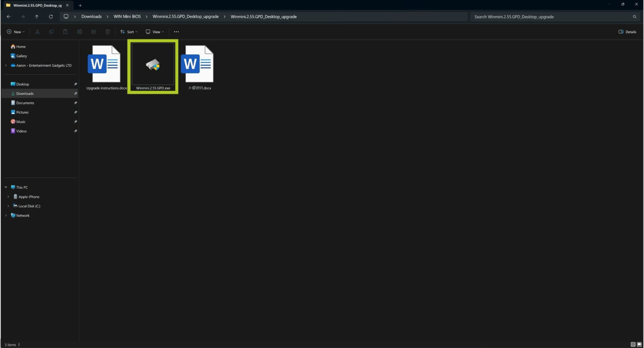644x348 pixels.
Task: Click WIN Mini BIOS in breadcrumb path
Action: 127,17
